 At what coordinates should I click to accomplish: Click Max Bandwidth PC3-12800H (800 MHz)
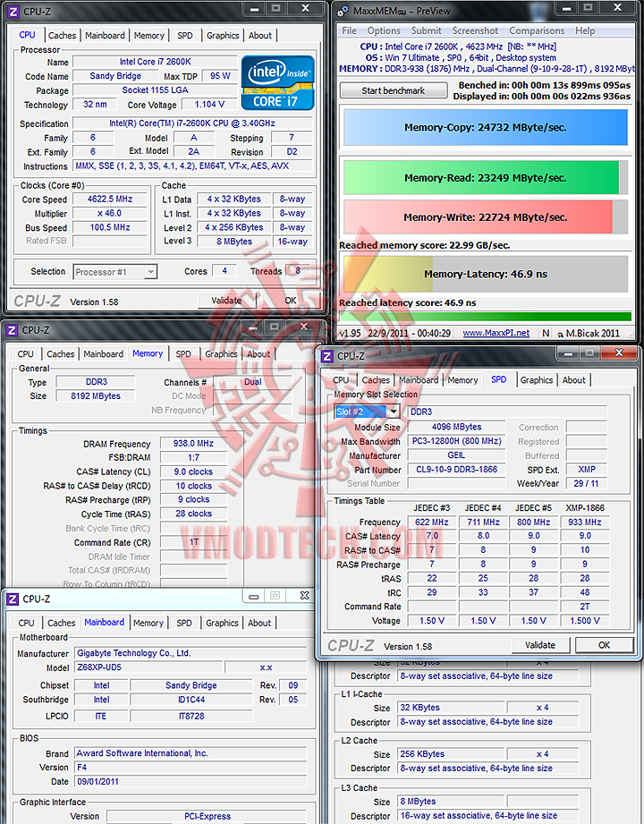pos(456,441)
